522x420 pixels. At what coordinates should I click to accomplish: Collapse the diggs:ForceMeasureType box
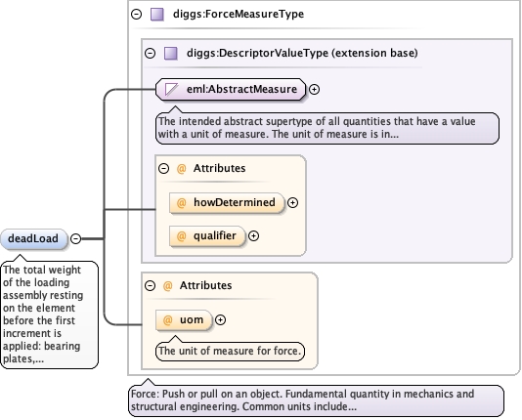click(x=137, y=15)
